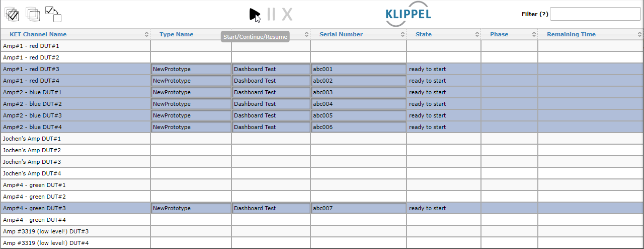Select the Jochen's Amp DUT#2 row
Image resolution: width=644 pixels, height=249 pixels.
(x=322, y=150)
